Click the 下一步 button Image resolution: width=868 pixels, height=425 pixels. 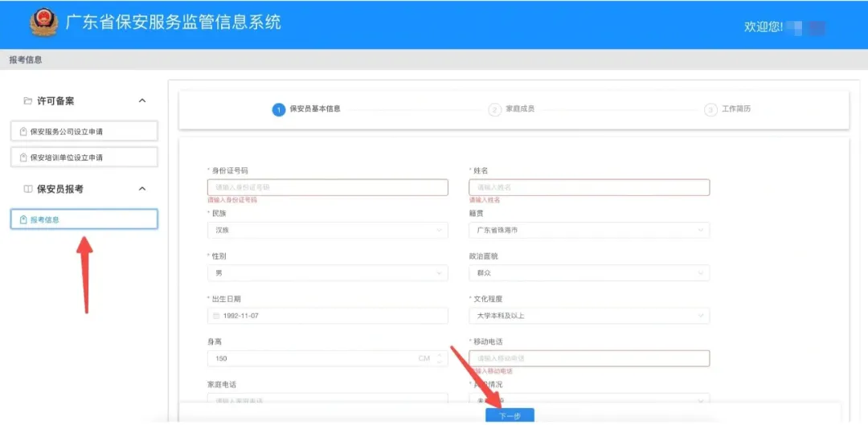click(x=510, y=416)
